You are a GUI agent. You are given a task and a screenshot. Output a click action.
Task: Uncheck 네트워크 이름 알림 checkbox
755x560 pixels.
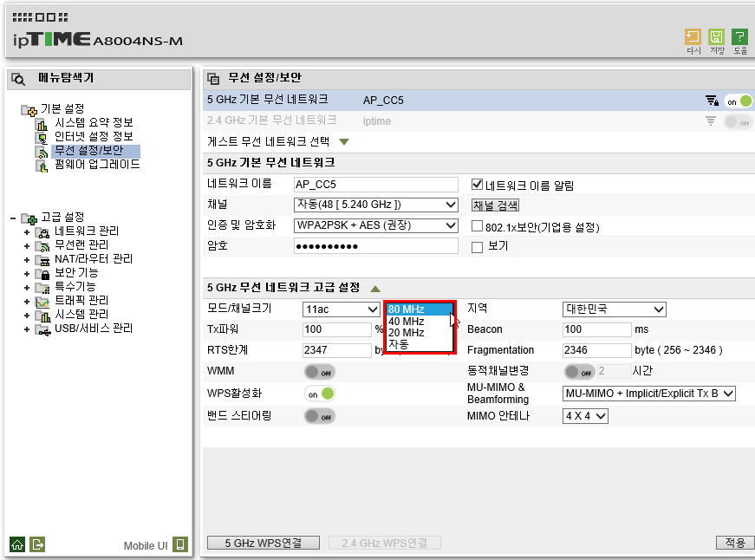coord(477,185)
